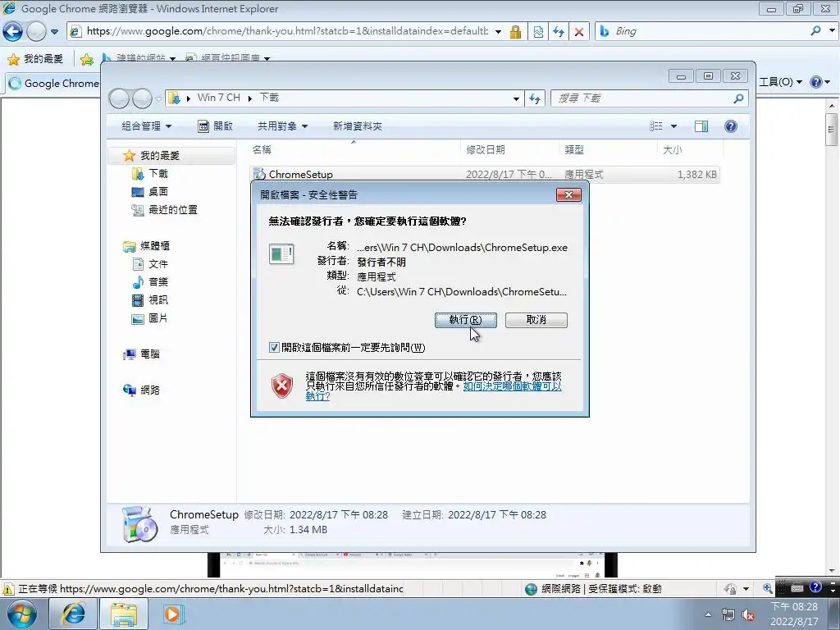This screenshot has width=840, height=630.
Task: Select ChromeSetup file in the list
Action: coord(485,174)
